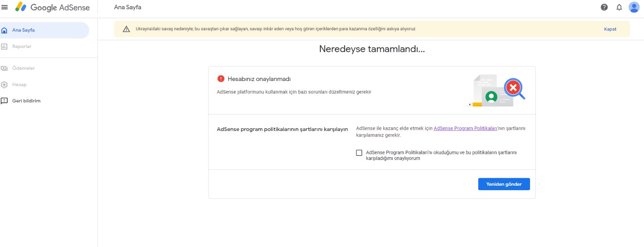This screenshot has width=644, height=247.
Task: Open the help question mark icon
Action: [x=604, y=7]
